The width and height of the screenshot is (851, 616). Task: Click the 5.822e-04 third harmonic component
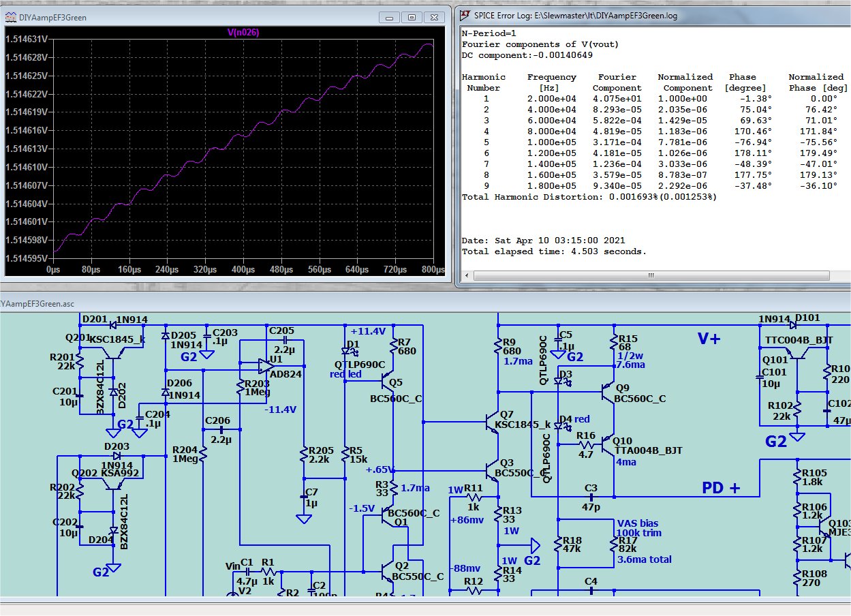pyautogui.click(x=617, y=121)
